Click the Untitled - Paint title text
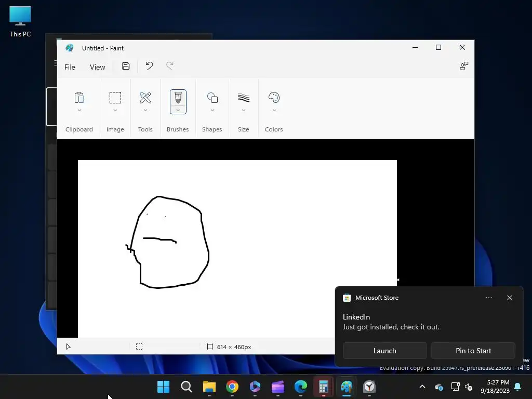The width and height of the screenshot is (532, 399). [x=103, y=48]
